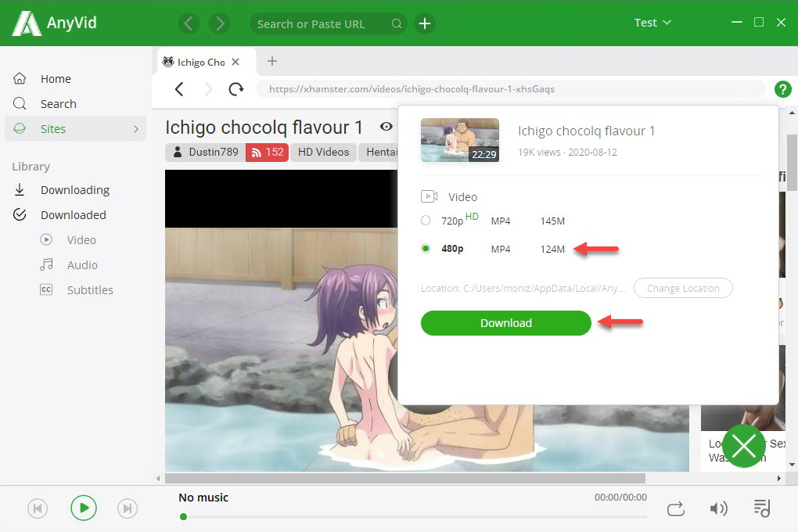
Task: Minimize the AnyVid window
Action: [x=736, y=23]
